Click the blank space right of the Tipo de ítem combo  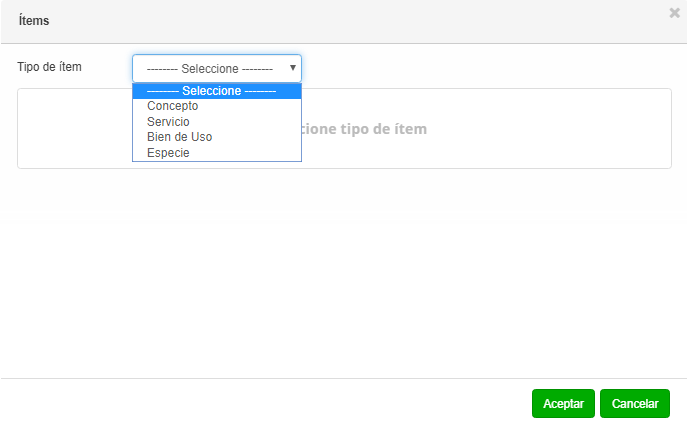pyautogui.click(x=480, y=68)
